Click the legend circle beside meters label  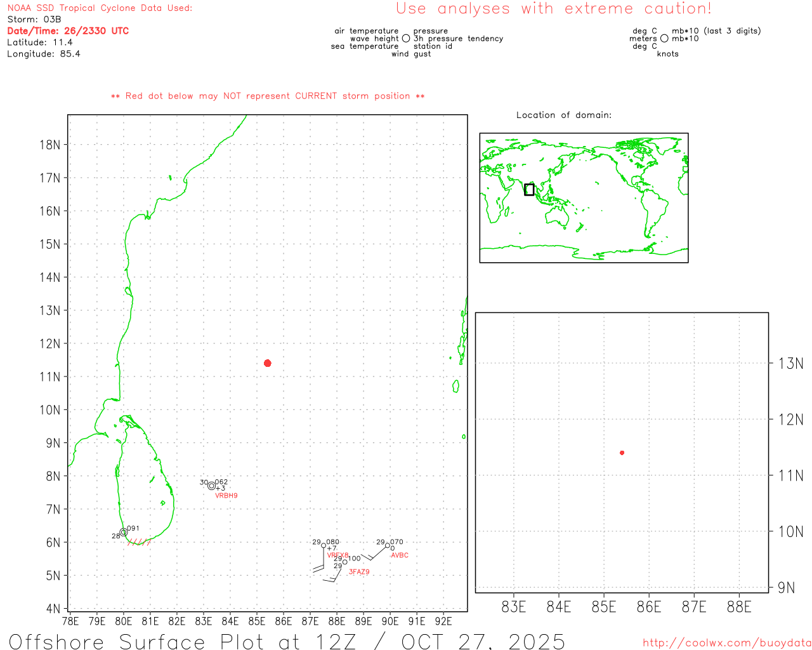point(664,39)
